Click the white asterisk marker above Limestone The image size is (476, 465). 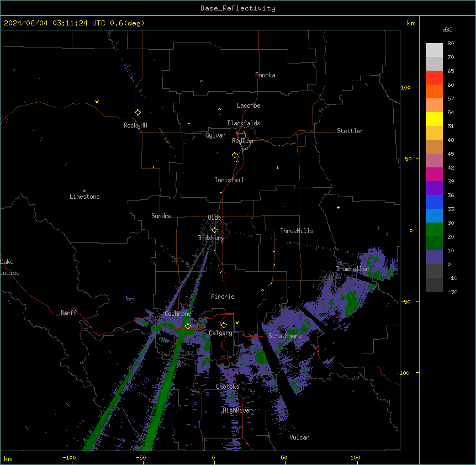point(84,191)
